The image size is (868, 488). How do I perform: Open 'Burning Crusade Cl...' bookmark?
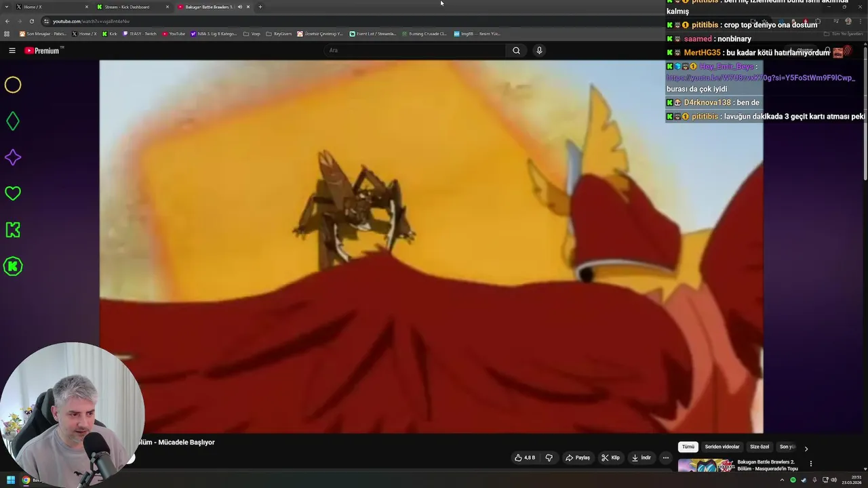click(424, 33)
